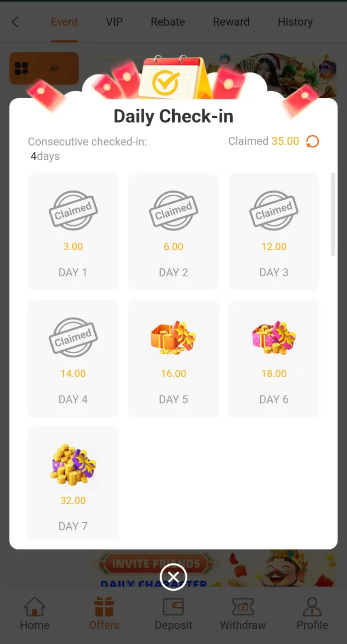Open the Day 7 purple coin gift
This screenshot has width=347, height=644.
[x=73, y=464]
